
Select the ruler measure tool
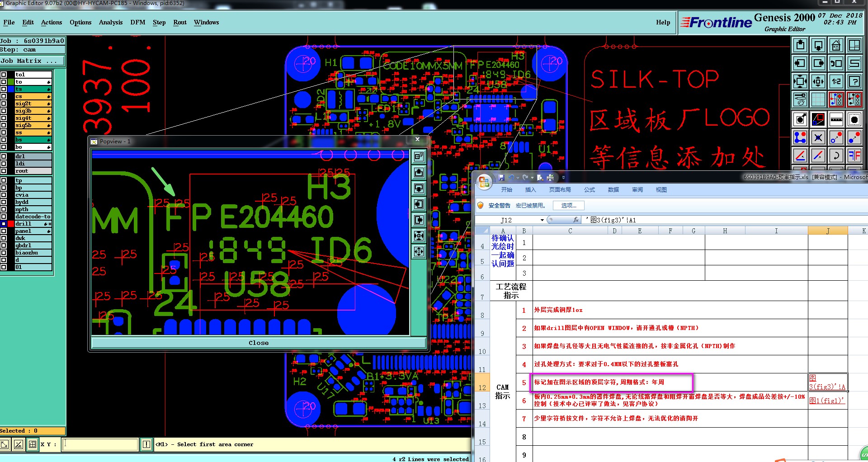(x=836, y=119)
